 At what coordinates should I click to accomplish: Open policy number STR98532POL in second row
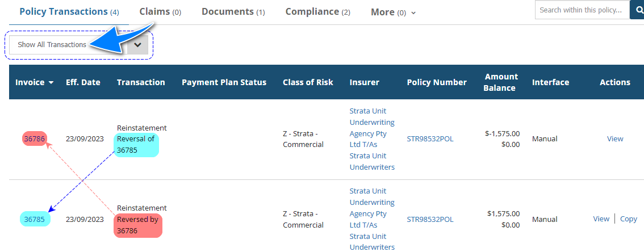430,219
